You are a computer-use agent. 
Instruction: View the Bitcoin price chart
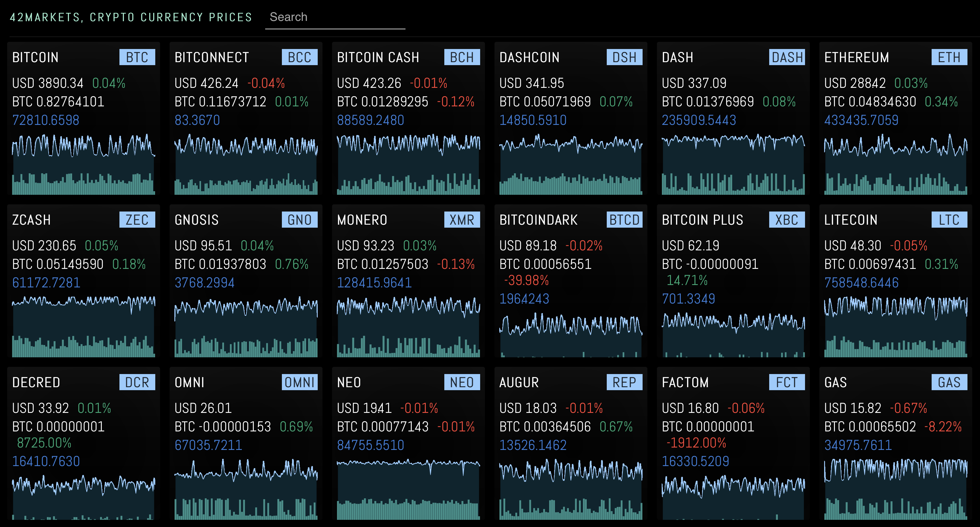tap(84, 164)
